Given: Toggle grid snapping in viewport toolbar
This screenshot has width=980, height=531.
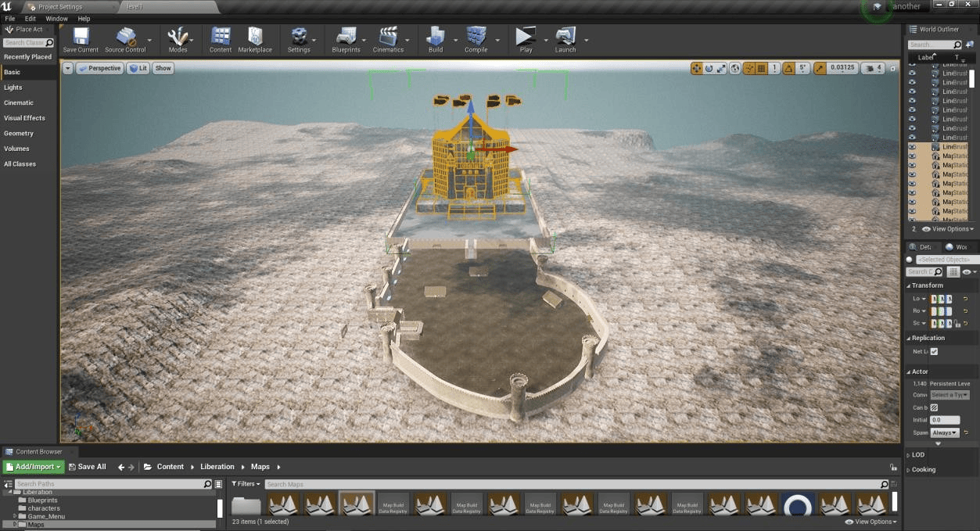Looking at the screenshot, I should pos(761,68).
